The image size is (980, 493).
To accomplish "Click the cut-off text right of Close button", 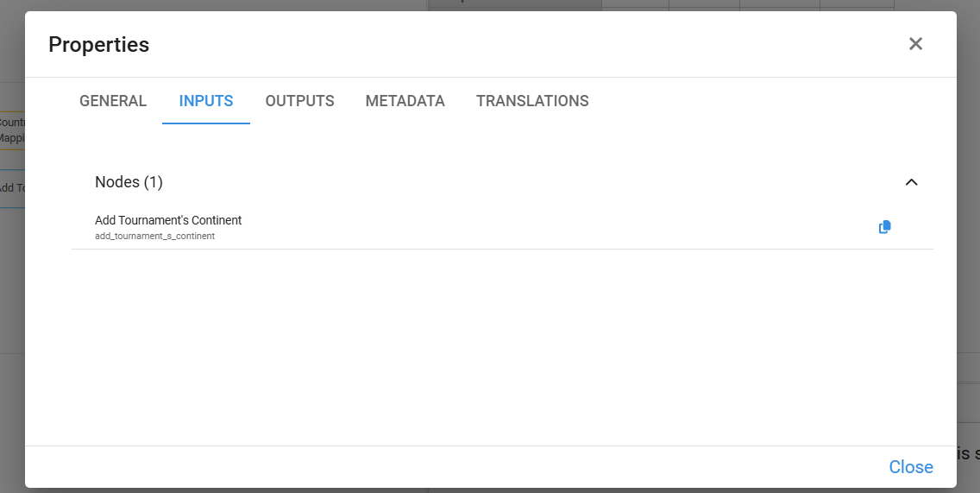I will tap(967, 453).
